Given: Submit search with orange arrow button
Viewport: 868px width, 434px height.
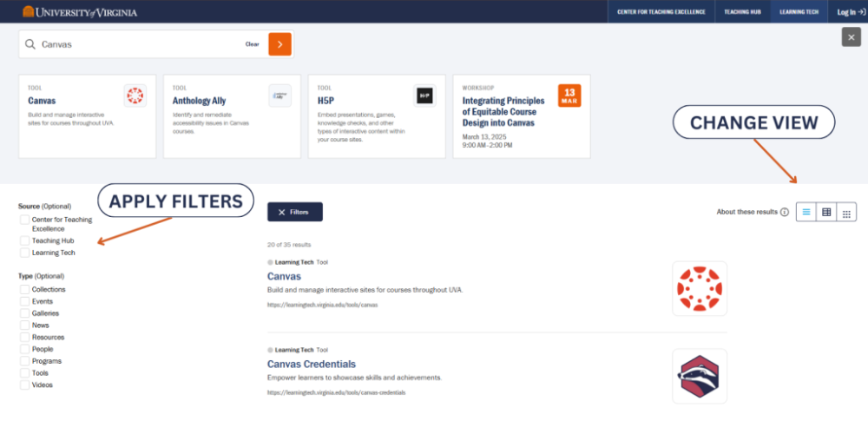Looking at the screenshot, I should coord(280,44).
